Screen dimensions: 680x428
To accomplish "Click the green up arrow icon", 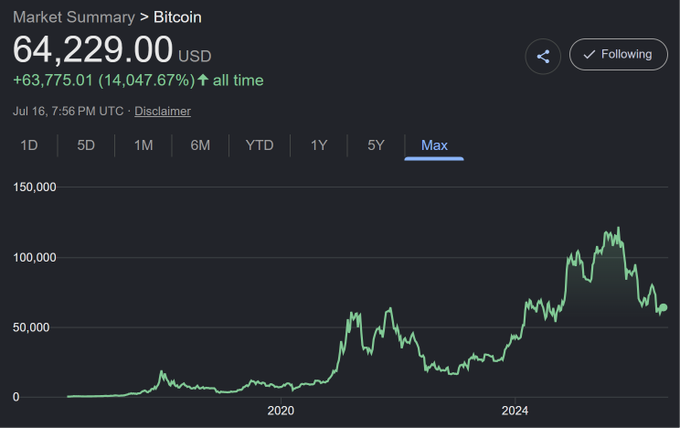I will (x=203, y=80).
